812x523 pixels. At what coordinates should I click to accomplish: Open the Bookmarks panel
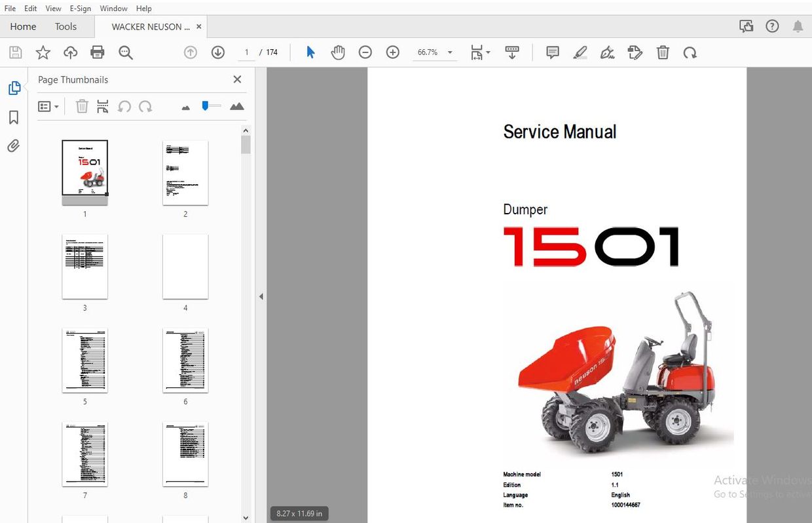[13, 117]
